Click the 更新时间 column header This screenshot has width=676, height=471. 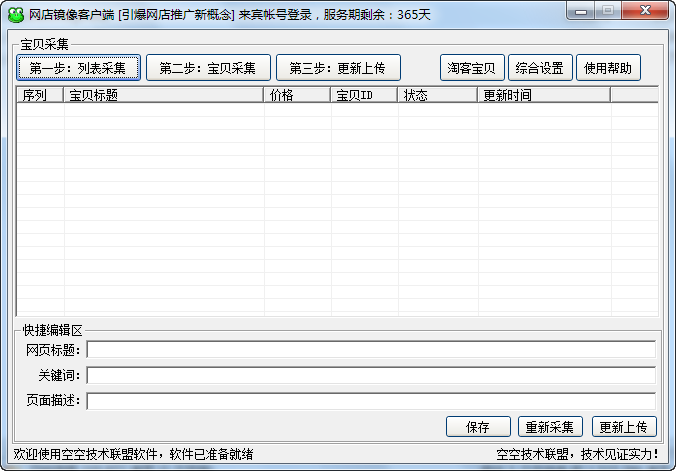pyautogui.click(x=544, y=95)
